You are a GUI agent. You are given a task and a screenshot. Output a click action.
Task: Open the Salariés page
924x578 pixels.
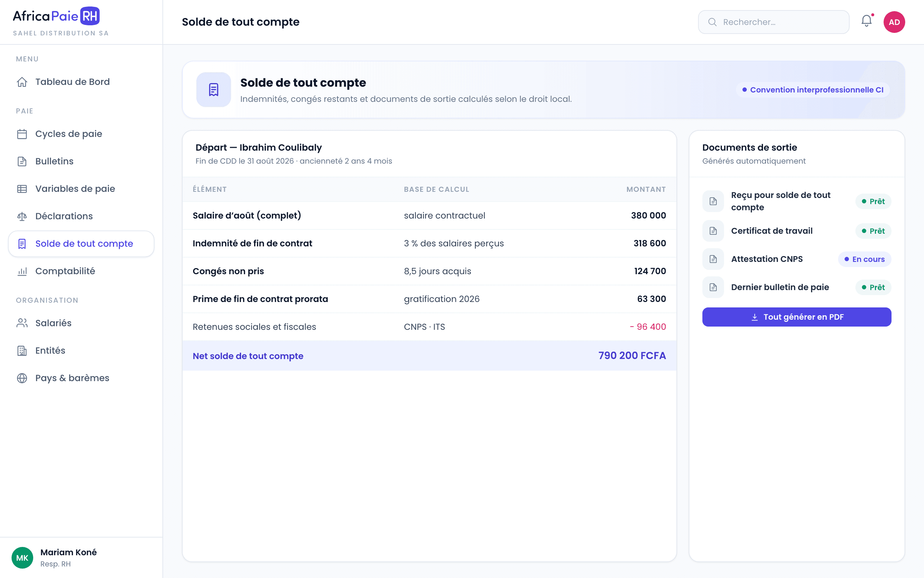(x=81, y=323)
